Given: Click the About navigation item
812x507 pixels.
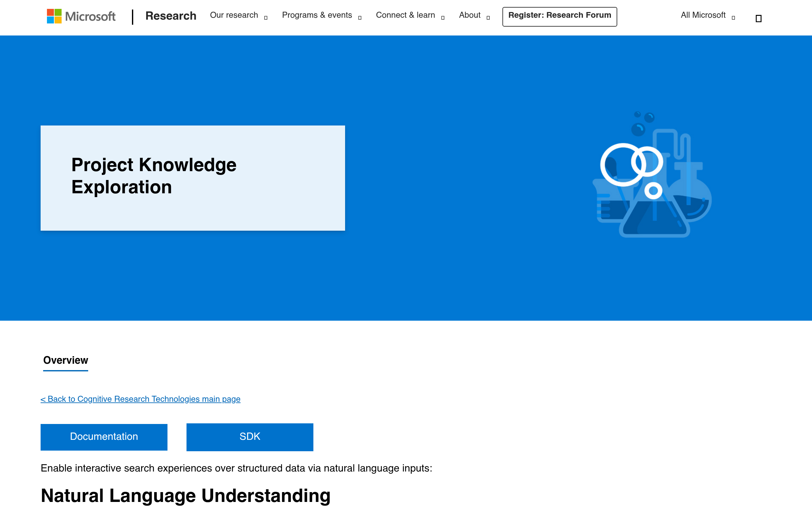Looking at the screenshot, I should point(469,15).
